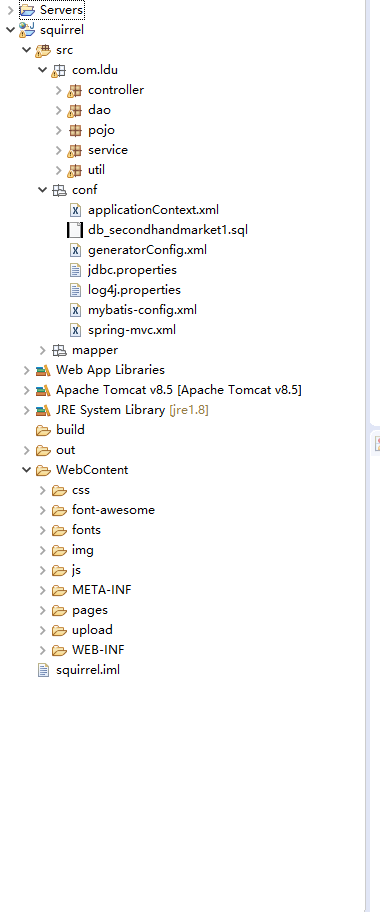Click the util package icon
The width and height of the screenshot is (380, 912).
(x=74, y=170)
